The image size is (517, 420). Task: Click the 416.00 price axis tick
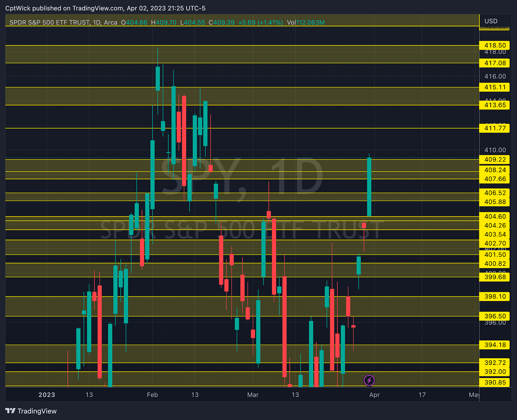click(495, 76)
